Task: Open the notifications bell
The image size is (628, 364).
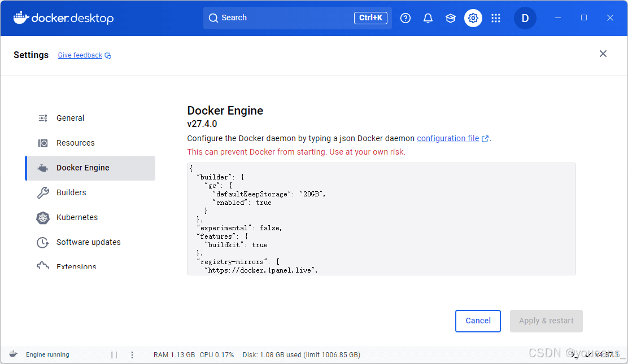Action: pyautogui.click(x=428, y=18)
